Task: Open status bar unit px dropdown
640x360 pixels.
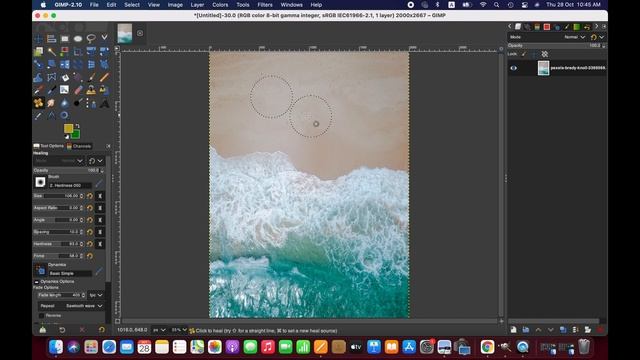Action: [x=159, y=330]
